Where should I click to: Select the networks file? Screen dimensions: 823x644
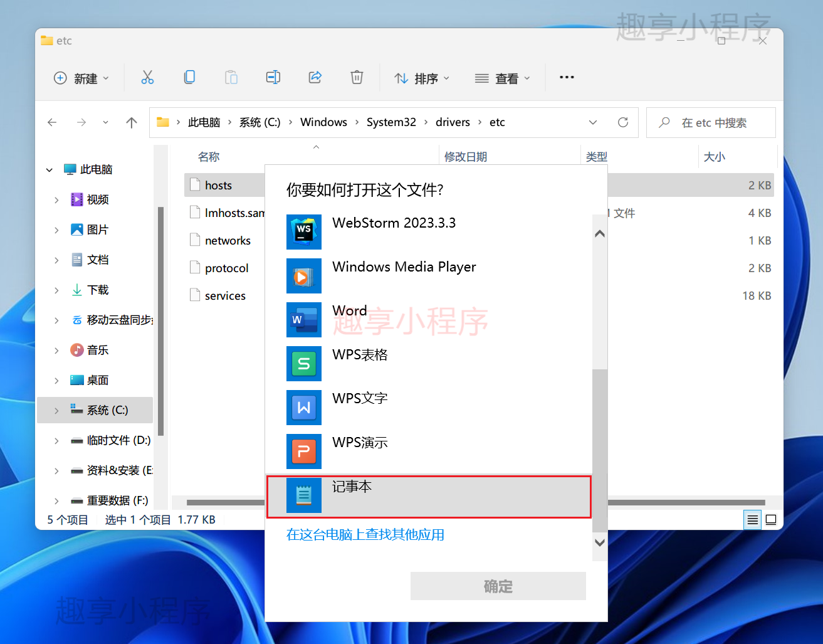tap(220, 240)
